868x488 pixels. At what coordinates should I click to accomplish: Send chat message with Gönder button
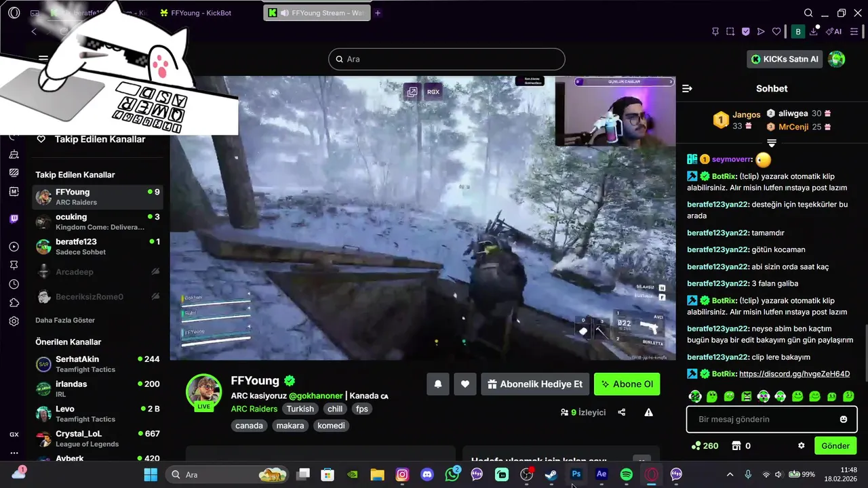[835, 446]
